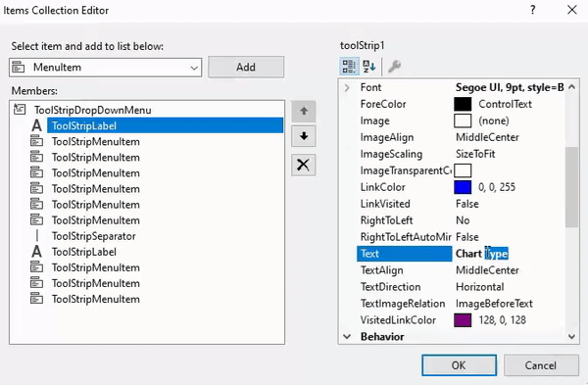Click the purple VisitedLinkColor swatch
Viewport: 588px width, 385px height.
[x=463, y=320]
